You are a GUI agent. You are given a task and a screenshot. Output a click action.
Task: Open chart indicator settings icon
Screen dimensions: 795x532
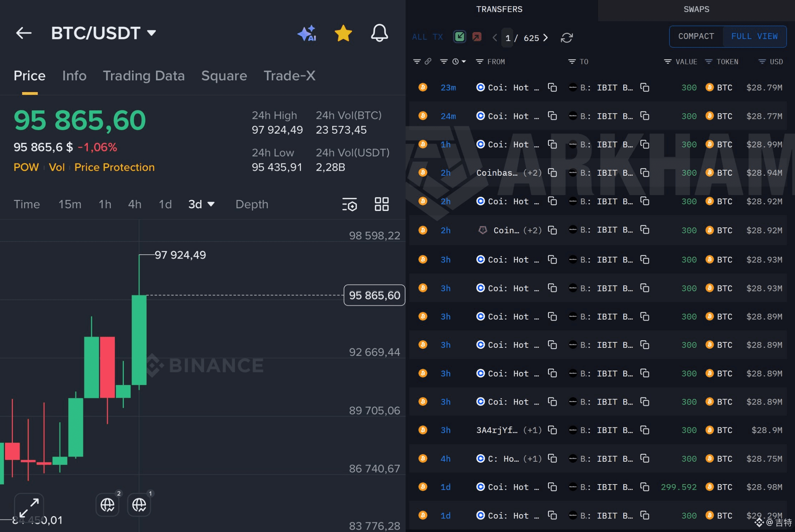click(x=349, y=205)
